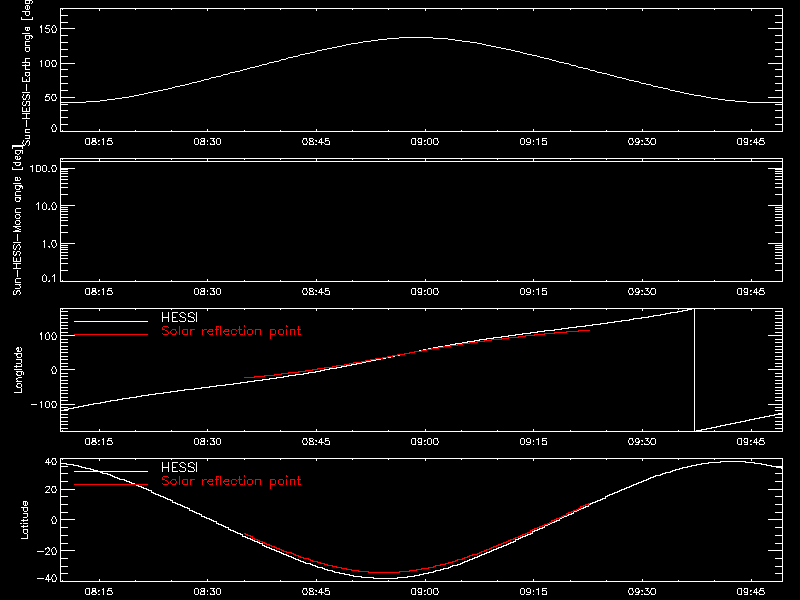Click the 100.0 tick on the Moon angle plot
Viewport: 800px width, 600px height.
coord(43,169)
